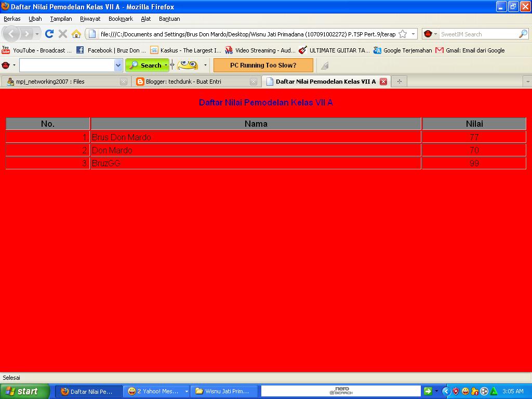Open the SweetIM emoticon faces icon
532x399 pixels.
pyautogui.click(x=188, y=65)
